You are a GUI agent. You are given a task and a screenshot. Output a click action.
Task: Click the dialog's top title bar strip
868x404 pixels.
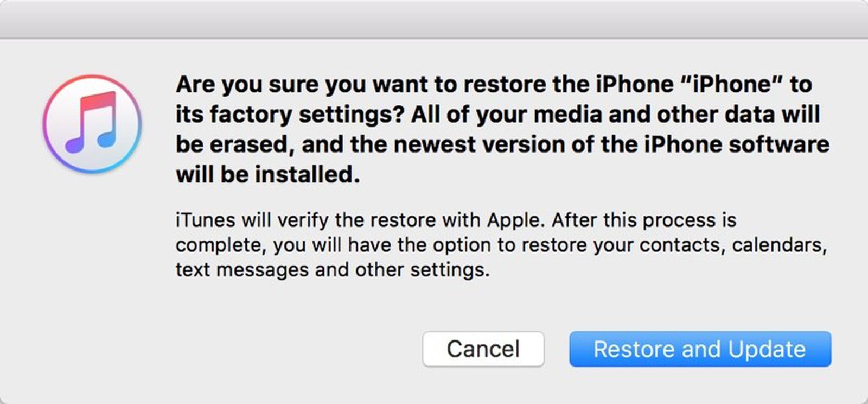pos(434,19)
